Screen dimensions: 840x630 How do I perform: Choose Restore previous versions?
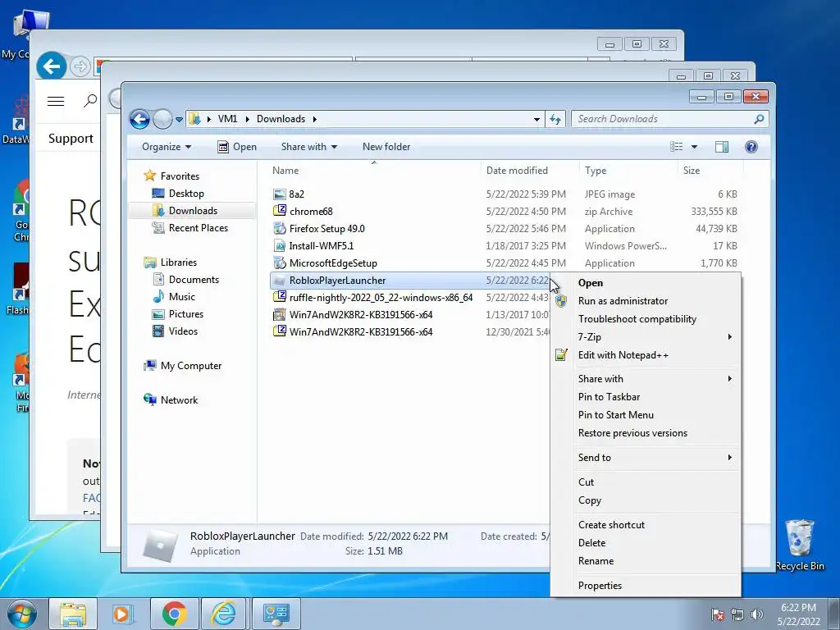646,433
